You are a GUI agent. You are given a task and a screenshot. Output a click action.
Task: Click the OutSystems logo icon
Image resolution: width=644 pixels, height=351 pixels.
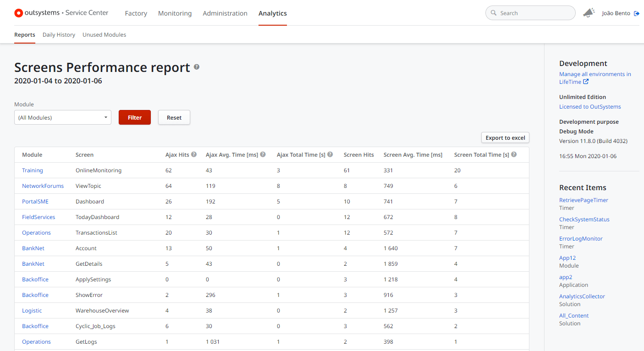[x=19, y=13]
